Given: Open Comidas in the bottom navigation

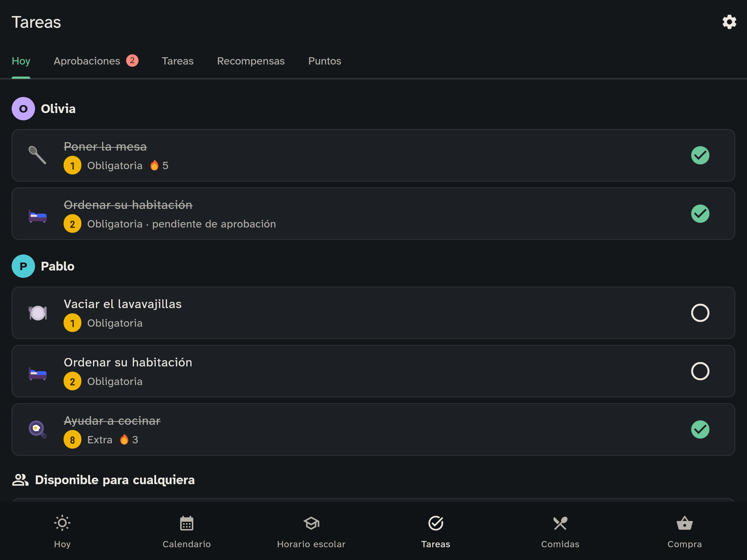Looking at the screenshot, I should pos(560,532).
